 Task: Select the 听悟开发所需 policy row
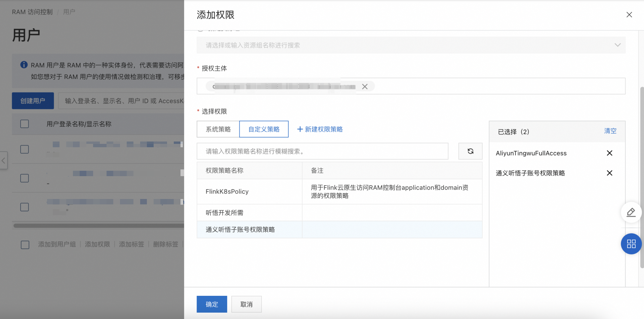pos(339,213)
